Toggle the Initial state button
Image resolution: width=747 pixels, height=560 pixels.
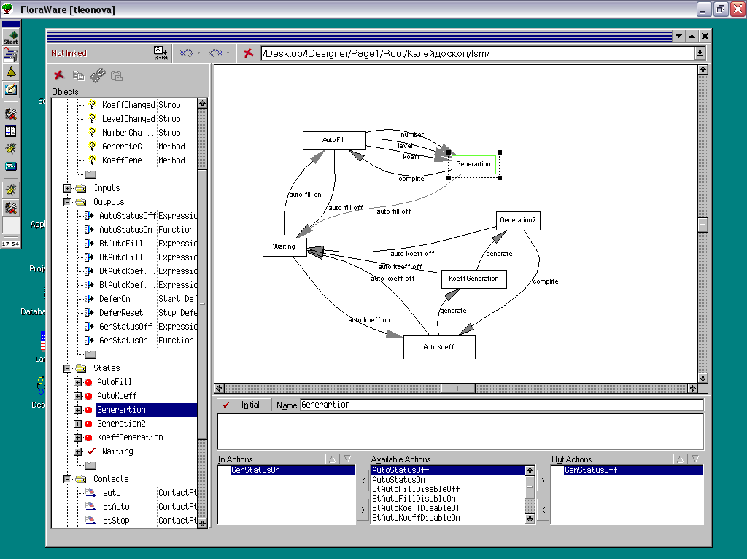point(244,405)
